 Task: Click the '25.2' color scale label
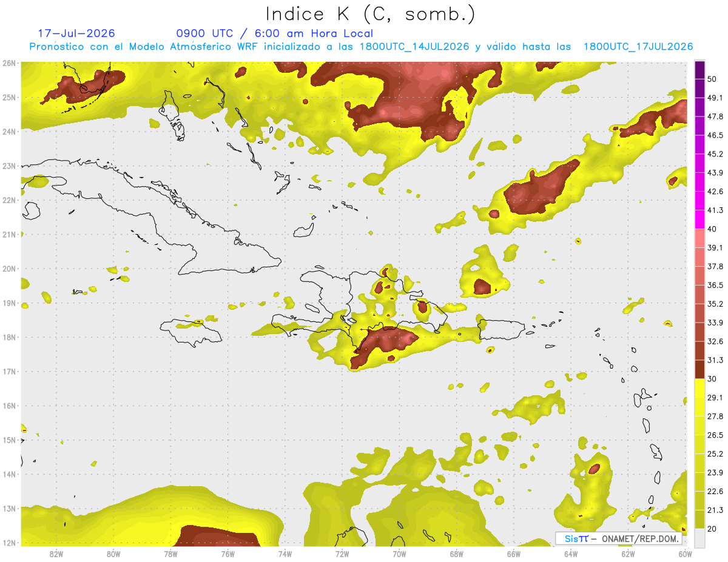715,454
